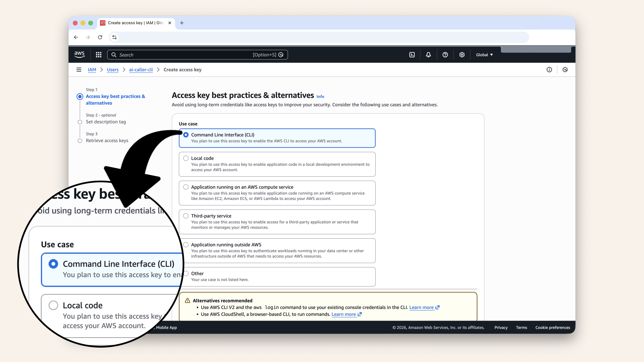Viewport: 644px width, 362px height.
Task: Reload the browser page
Action: coord(100,37)
